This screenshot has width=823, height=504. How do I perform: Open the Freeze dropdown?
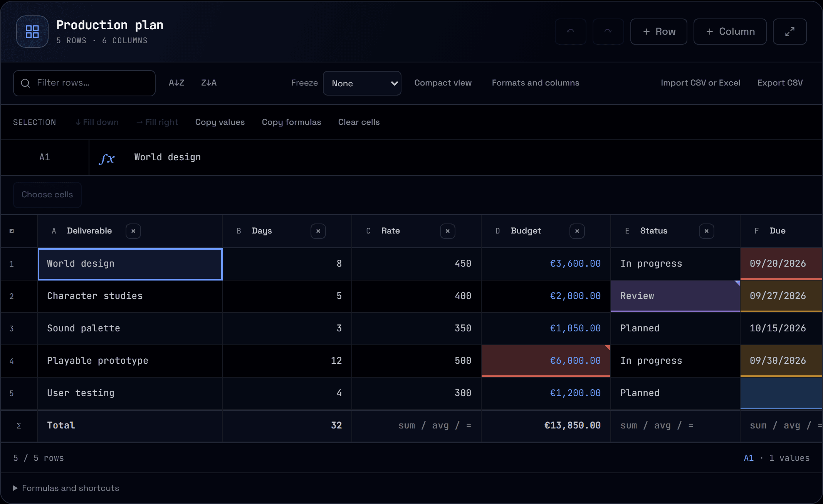click(x=362, y=83)
